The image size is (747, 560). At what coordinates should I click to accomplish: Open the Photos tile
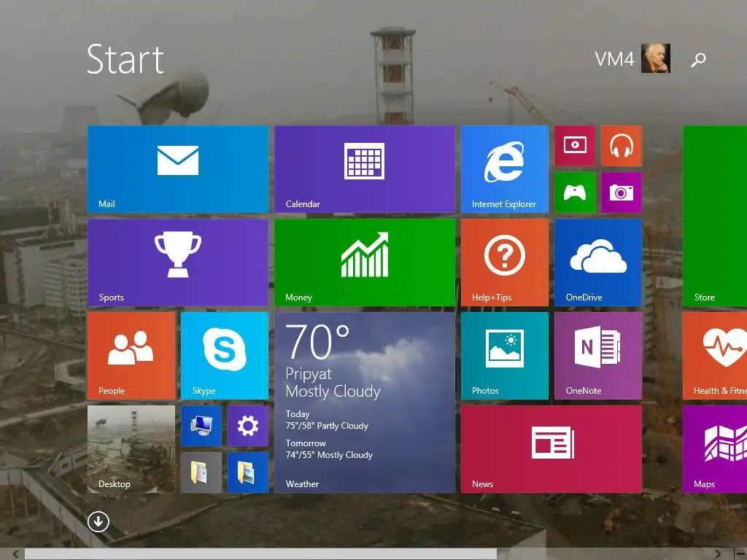(505, 356)
